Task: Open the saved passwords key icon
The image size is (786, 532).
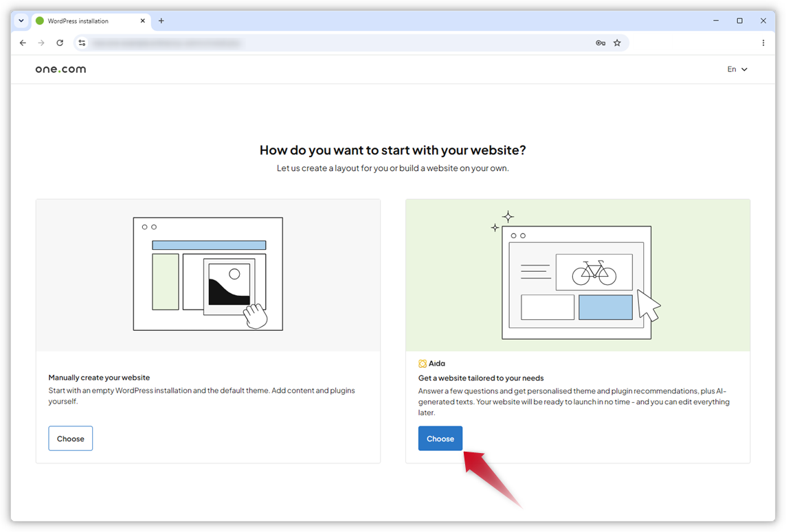Action: [x=600, y=43]
